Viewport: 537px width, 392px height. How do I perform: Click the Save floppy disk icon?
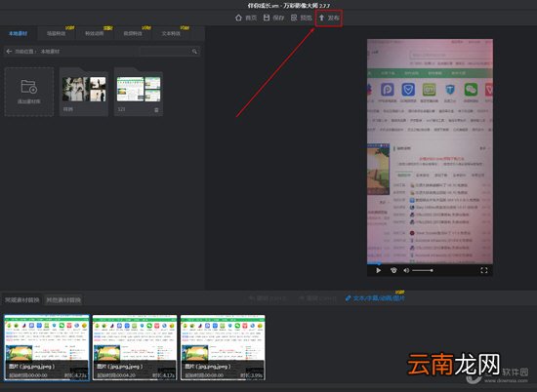pos(267,18)
